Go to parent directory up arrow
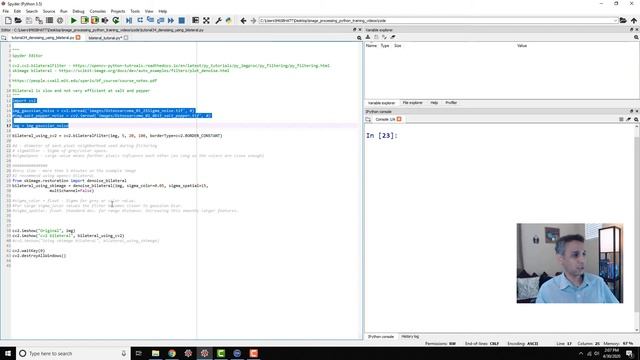Viewport: 640px width, 360px height. coord(633,20)
